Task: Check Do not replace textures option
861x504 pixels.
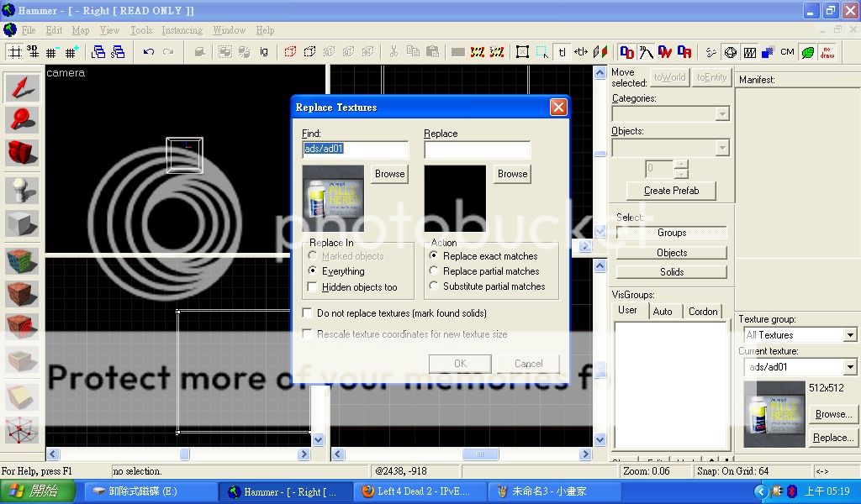Action: coord(308,313)
